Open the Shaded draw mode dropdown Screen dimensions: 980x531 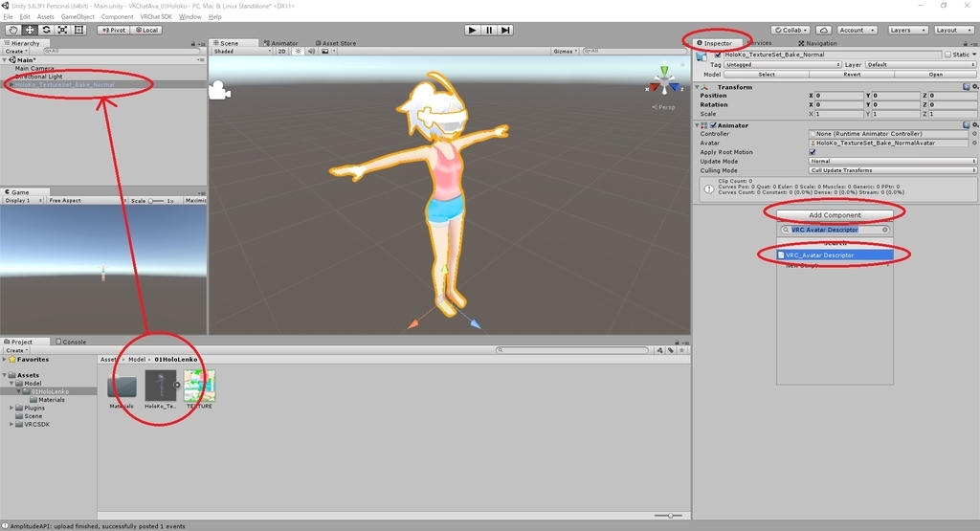(x=242, y=52)
